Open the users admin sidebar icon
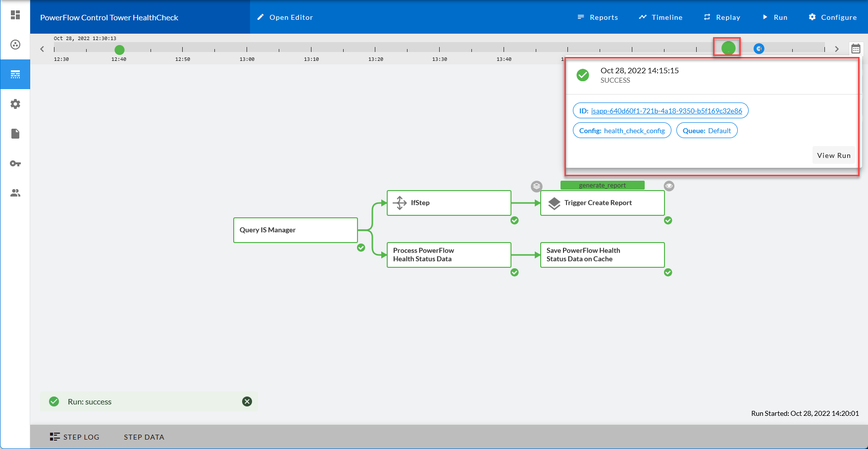 [15, 193]
